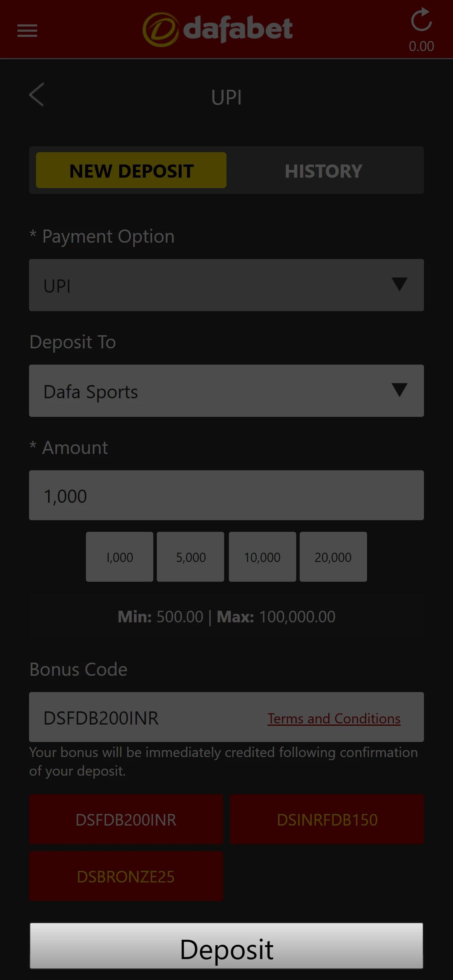Switch to the HISTORY tab
This screenshot has width=453, height=980.
pos(324,170)
